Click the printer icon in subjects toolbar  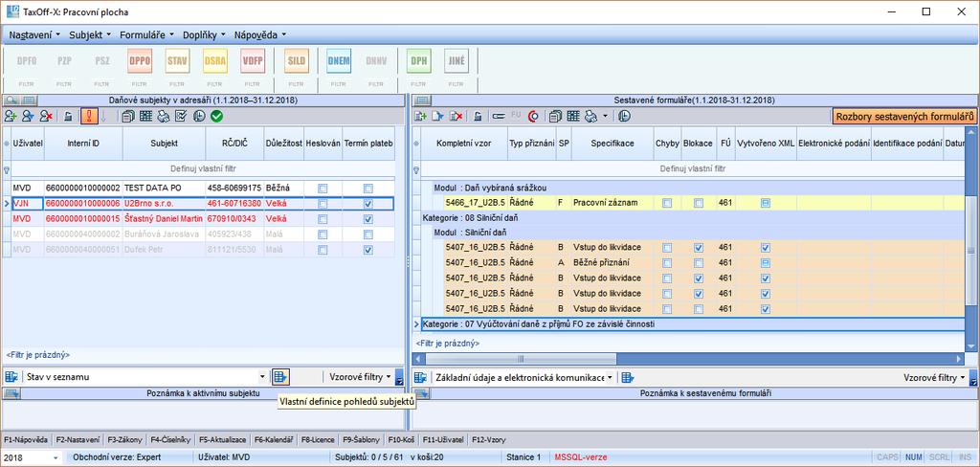163,116
